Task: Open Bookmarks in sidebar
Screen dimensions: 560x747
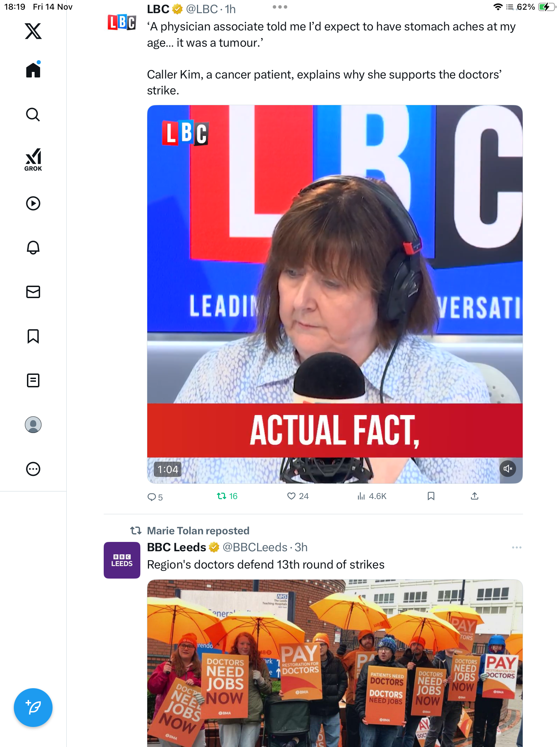Action: click(33, 336)
